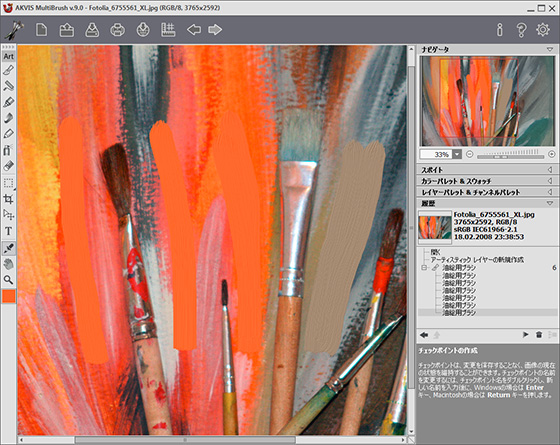This screenshot has height=445, width=560.
Task: Select the Artistic Pencil tool
Action: (x=9, y=134)
